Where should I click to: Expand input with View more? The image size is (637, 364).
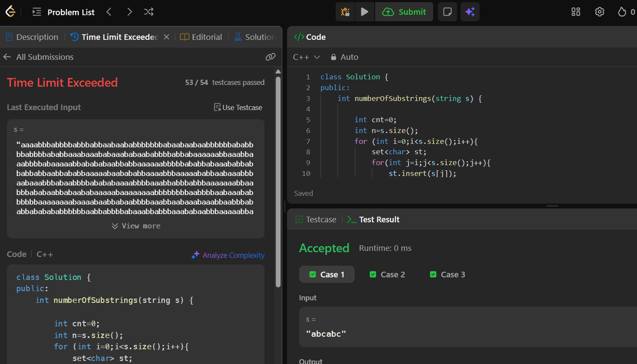(136, 226)
